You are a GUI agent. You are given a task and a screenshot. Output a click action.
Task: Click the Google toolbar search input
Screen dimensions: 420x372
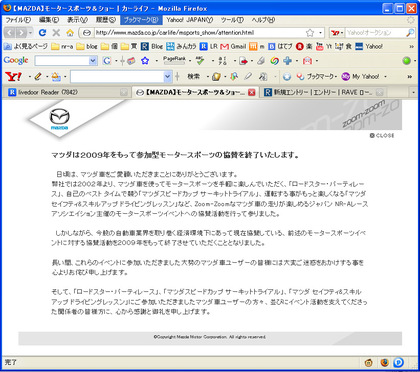point(62,61)
